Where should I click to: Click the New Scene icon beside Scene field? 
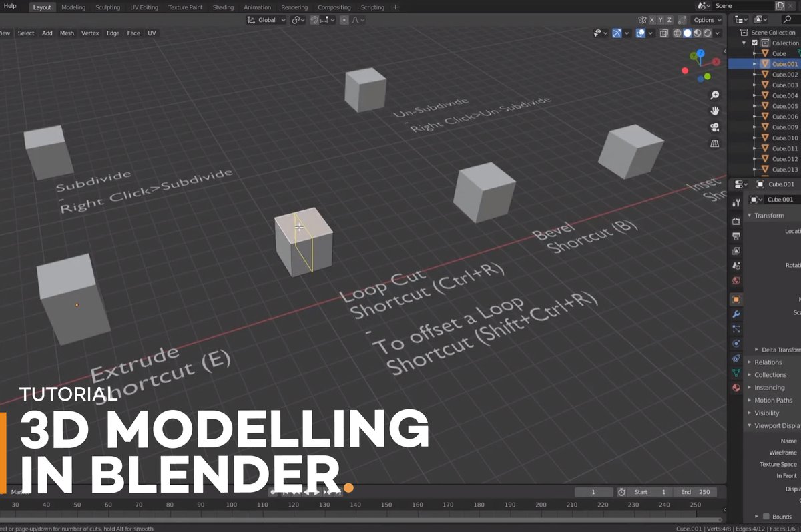click(x=780, y=5)
